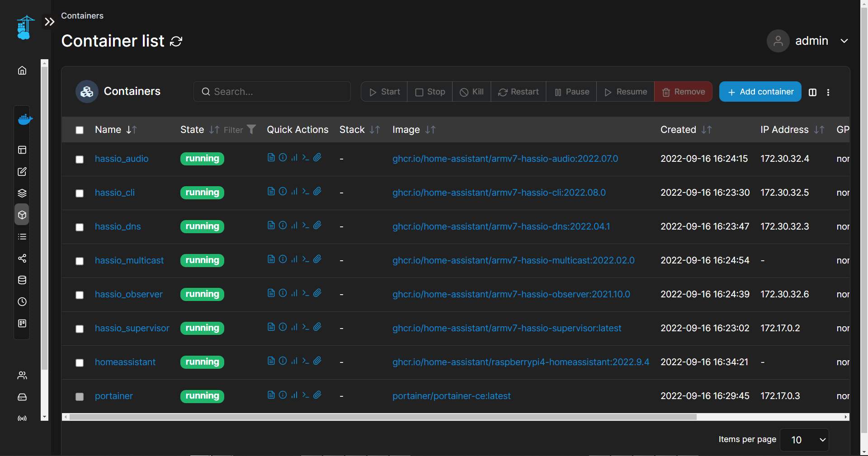Image resolution: width=868 pixels, height=456 pixels.
Task: Open the admin user dropdown
Action: tap(807, 41)
